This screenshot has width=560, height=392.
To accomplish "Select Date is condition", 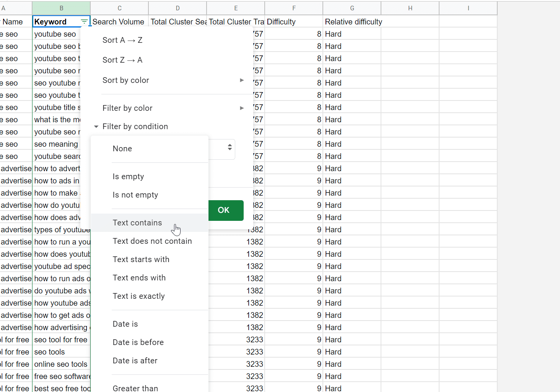I will pyautogui.click(x=150, y=324).
